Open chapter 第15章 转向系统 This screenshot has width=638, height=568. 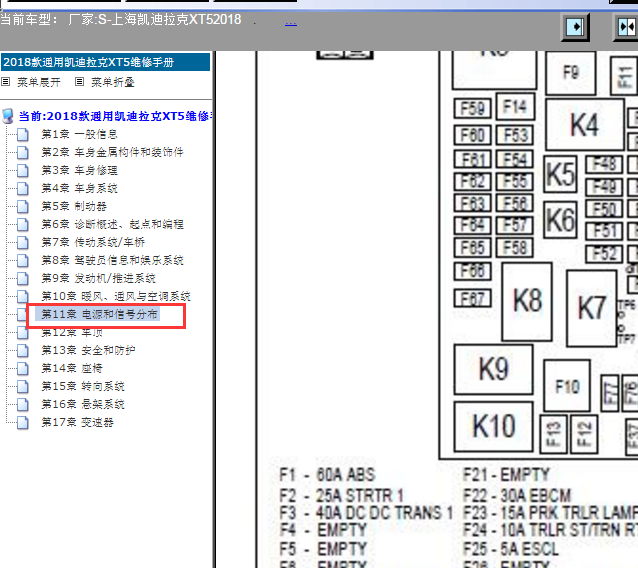[83, 386]
